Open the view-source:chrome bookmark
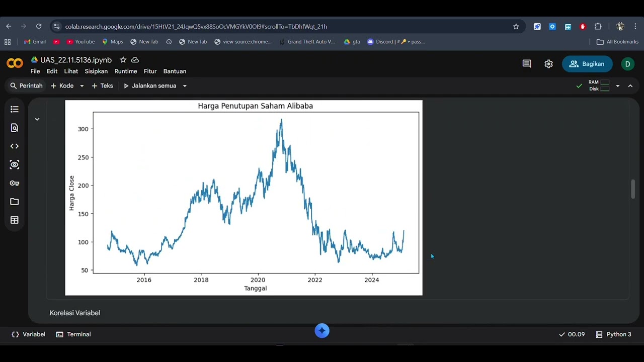The width and height of the screenshot is (644, 362). point(243,42)
